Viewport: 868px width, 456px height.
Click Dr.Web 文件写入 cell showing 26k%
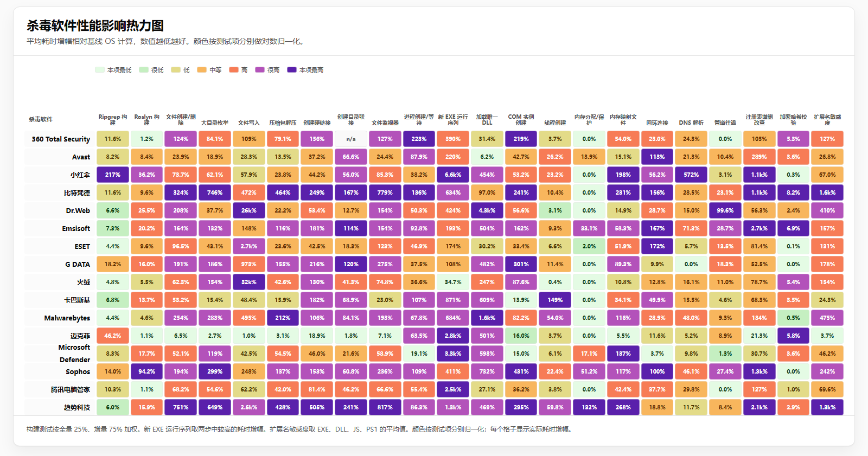click(249, 211)
